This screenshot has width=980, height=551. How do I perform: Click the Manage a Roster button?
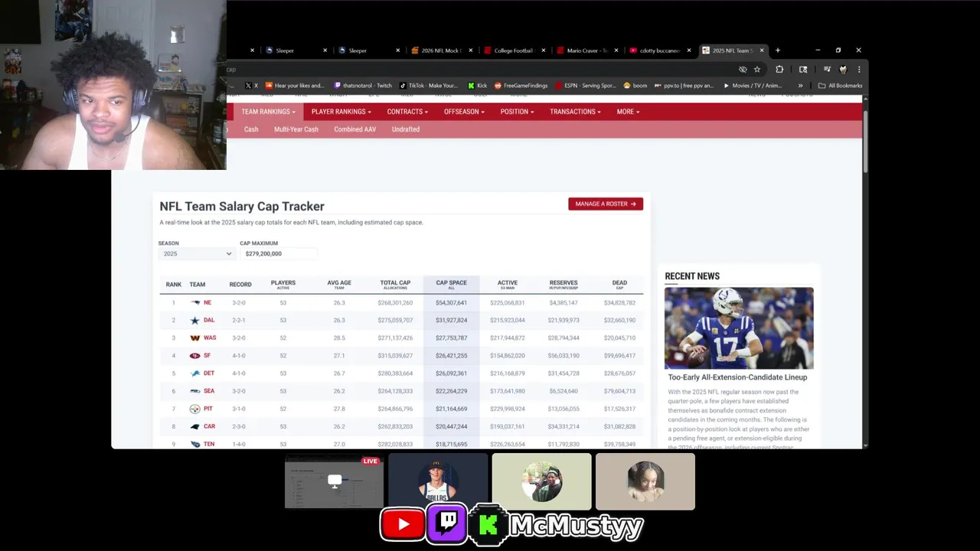point(606,204)
